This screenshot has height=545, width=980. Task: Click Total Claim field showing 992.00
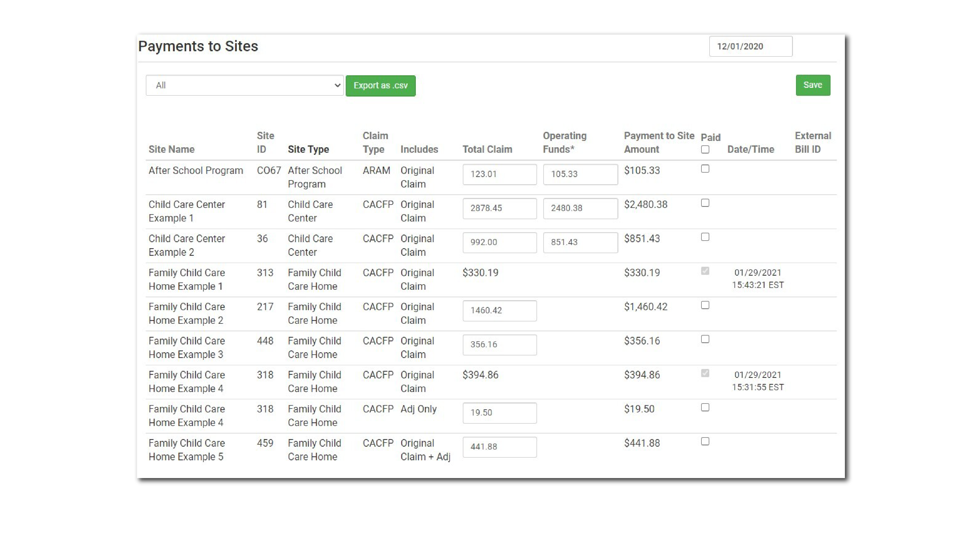click(499, 242)
